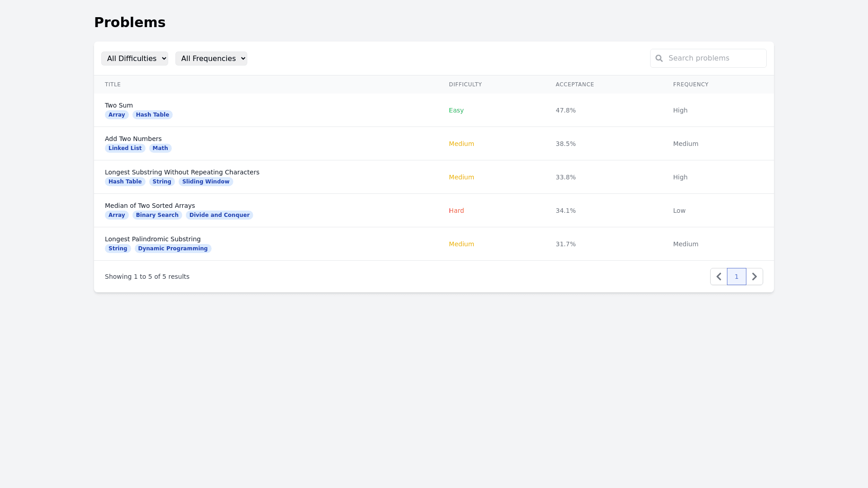Viewport: 868px width, 488px height.
Task: Click the DIFFICULTY column header
Action: (x=465, y=84)
